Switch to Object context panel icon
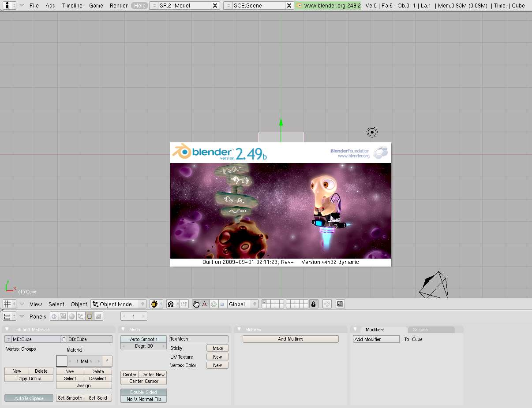Screen dimensions: 532x408 (81, 316)
